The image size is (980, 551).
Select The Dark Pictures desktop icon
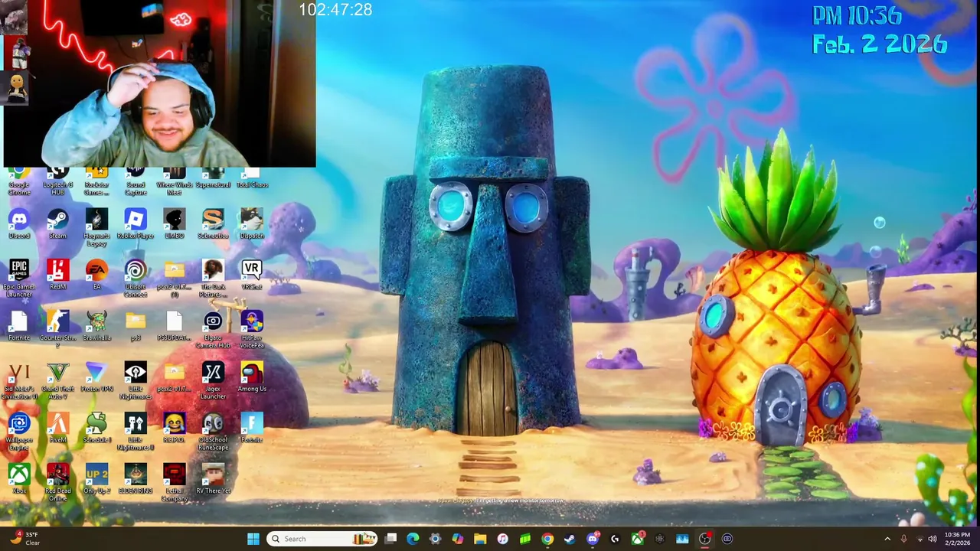pyautogui.click(x=213, y=279)
